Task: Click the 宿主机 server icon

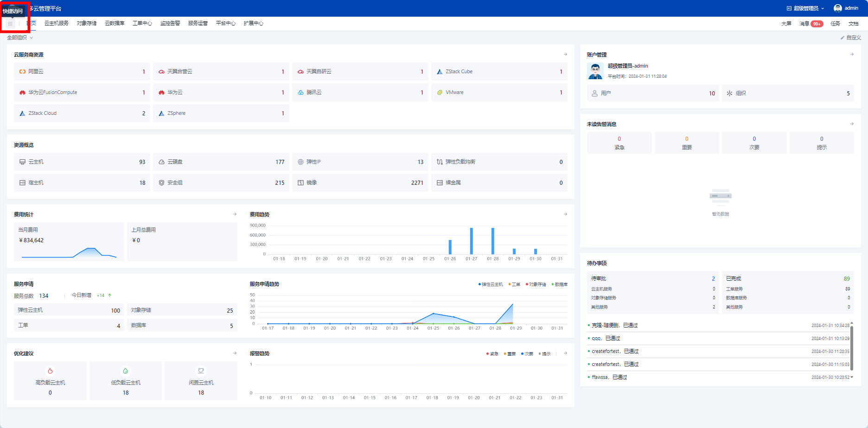Action: (22, 183)
